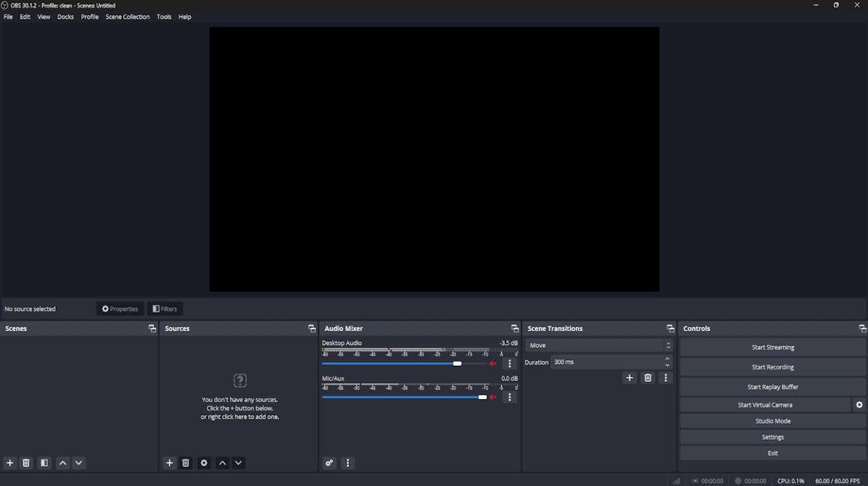The image size is (868, 486).
Task: Click the remove scene trash icon
Action: [26, 463]
